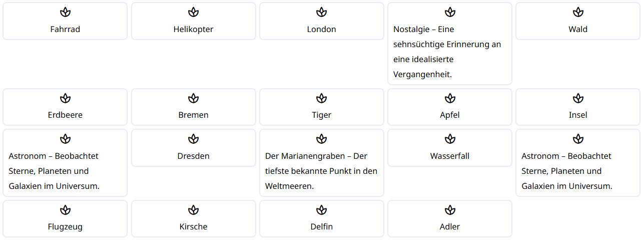
Task: Click the lotus icon above Wald
Action: click(x=578, y=12)
